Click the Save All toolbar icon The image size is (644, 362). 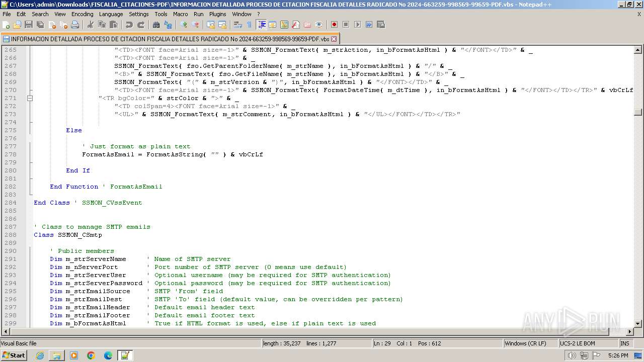(40, 25)
